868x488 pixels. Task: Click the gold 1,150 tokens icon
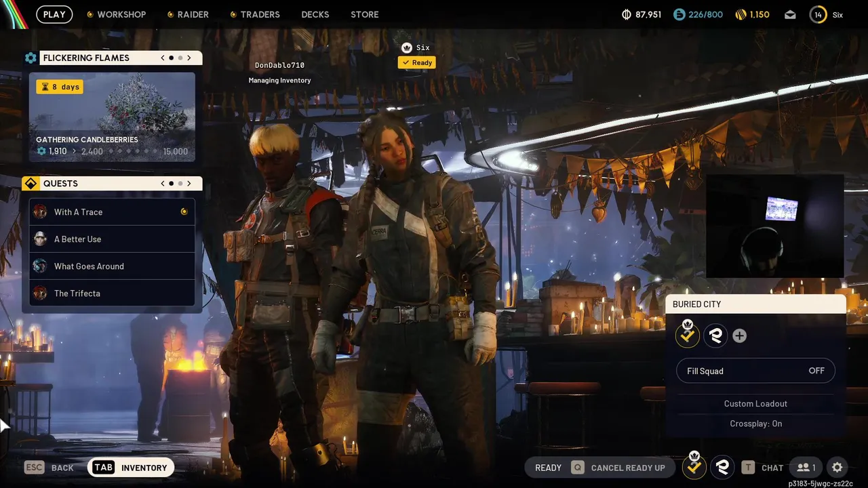point(741,14)
